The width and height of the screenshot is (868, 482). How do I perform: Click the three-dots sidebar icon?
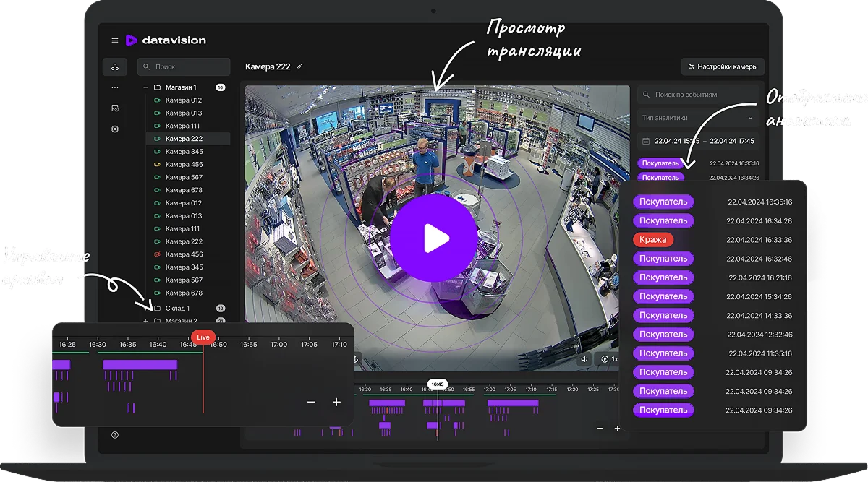[115, 87]
